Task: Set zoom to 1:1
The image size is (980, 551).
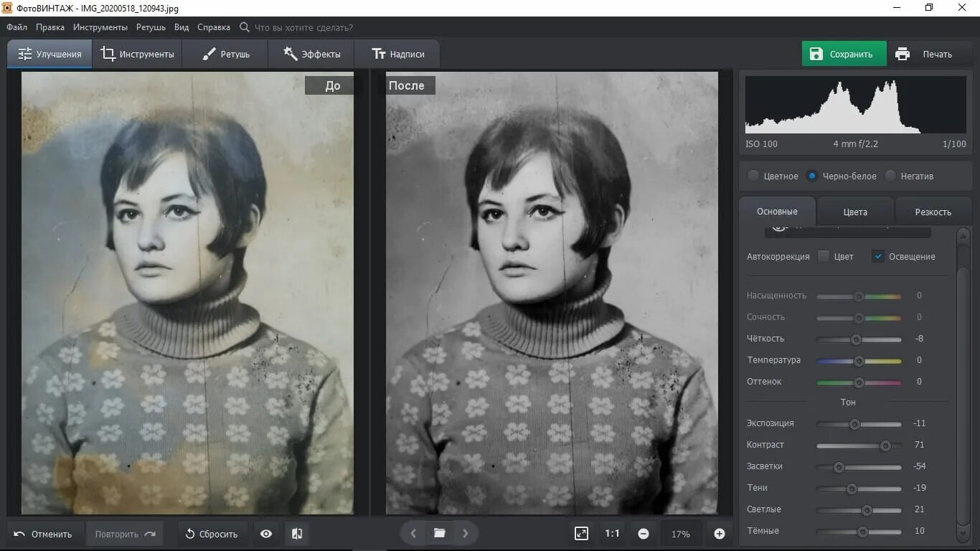Action: tap(612, 533)
